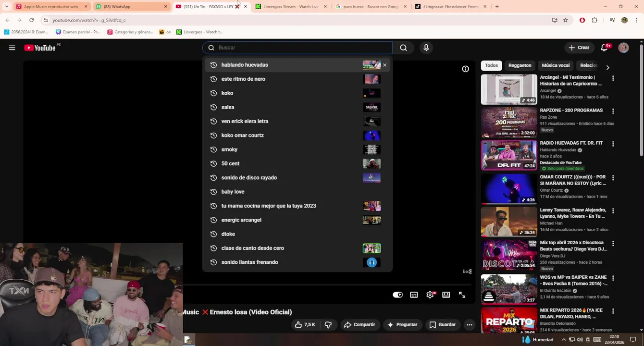Show hidden system tray icons
The height and width of the screenshot is (346, 644).
tap(564, 340)
